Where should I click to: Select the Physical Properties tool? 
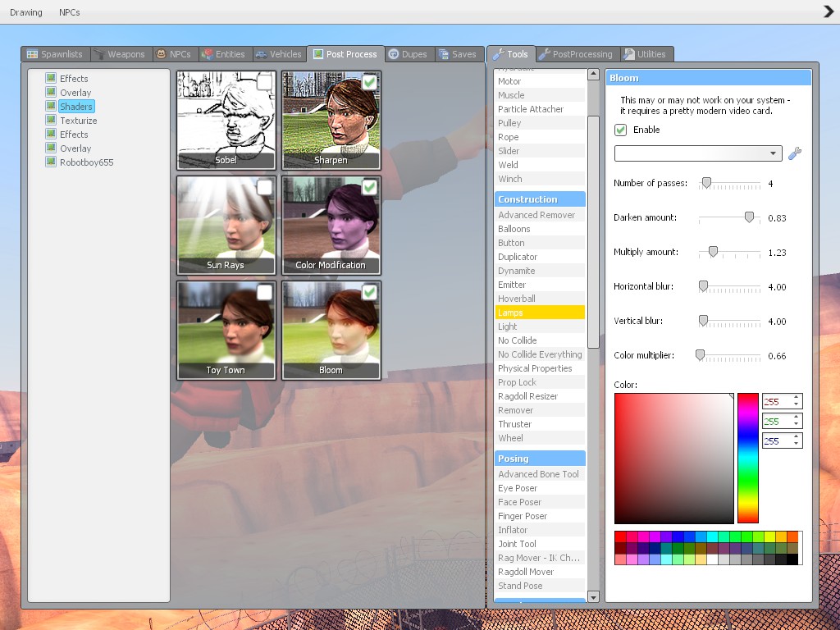[x=540, y=368]
